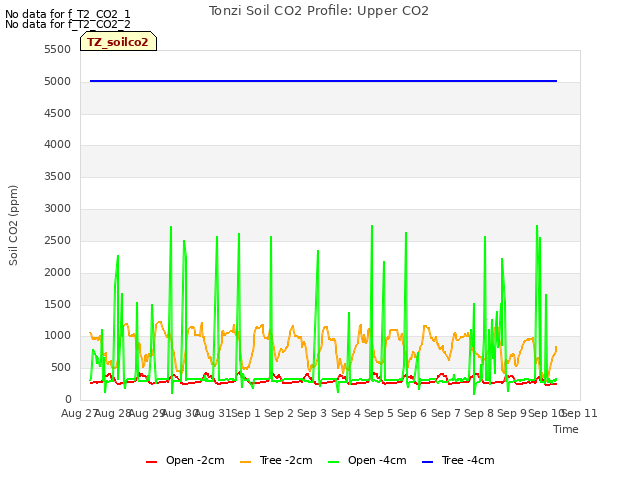
Task: Click the 1500 y-axis tick label
Action: 58,304
